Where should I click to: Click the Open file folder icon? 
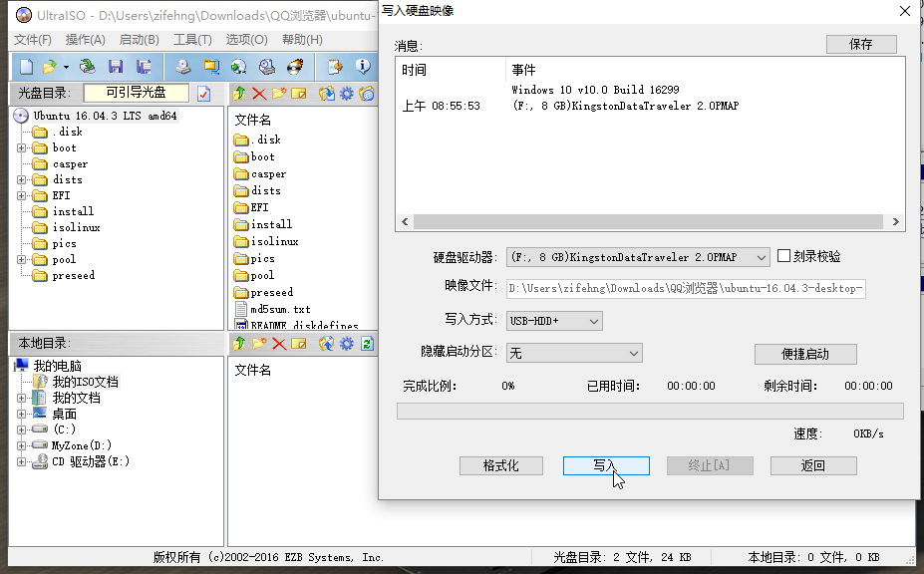50,67
